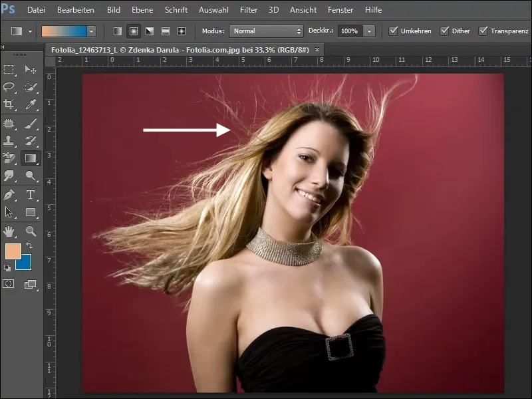
Task: Select the Patch healing tool
Action: point(9,124)
